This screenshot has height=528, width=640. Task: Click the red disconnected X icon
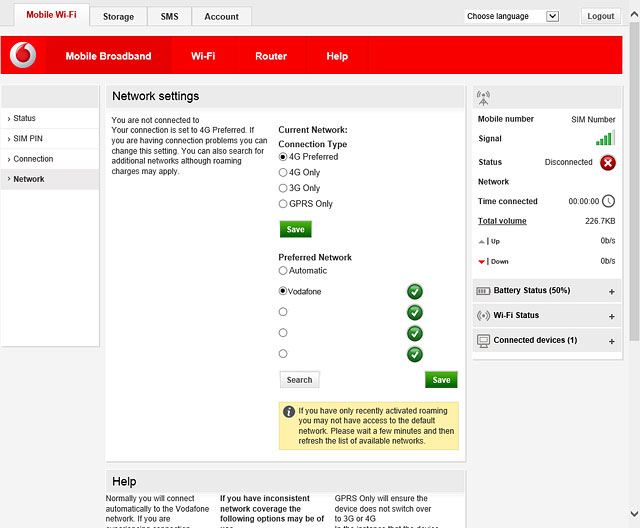(608, 163)
